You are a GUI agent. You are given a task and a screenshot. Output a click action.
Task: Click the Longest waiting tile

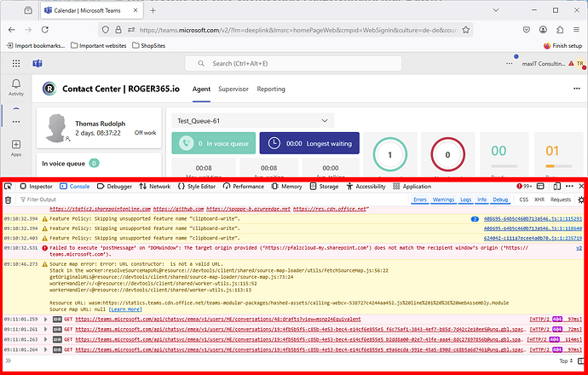(x=309, y=143)
